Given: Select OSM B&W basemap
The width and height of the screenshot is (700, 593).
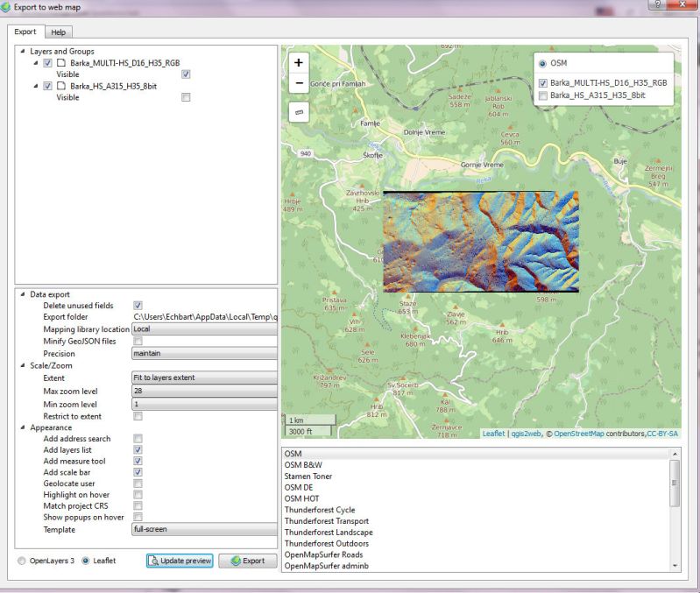Looking at the screenshot, I should click(x=476, y=465).
